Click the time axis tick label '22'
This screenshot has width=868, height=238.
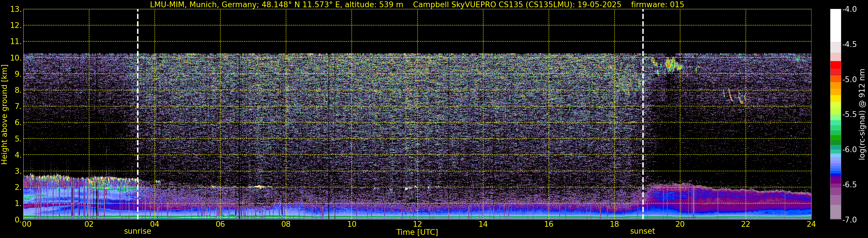coord(746,224)
